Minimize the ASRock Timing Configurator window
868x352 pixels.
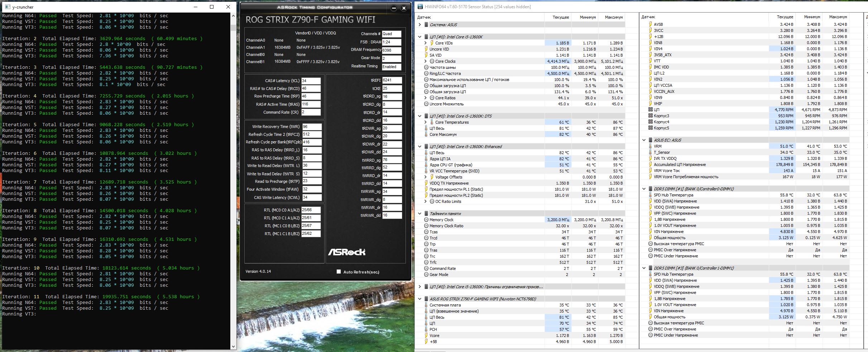[394, 8]
